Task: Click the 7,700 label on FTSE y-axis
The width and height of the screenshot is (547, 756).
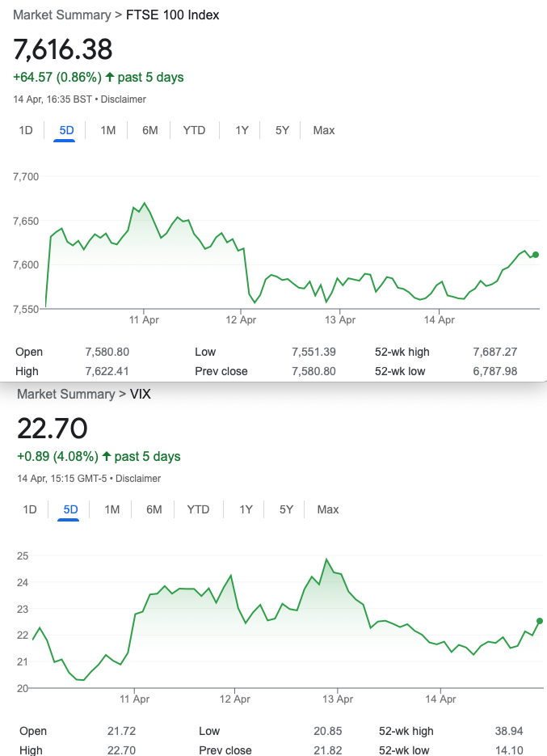Action: [x=26, y=177]
